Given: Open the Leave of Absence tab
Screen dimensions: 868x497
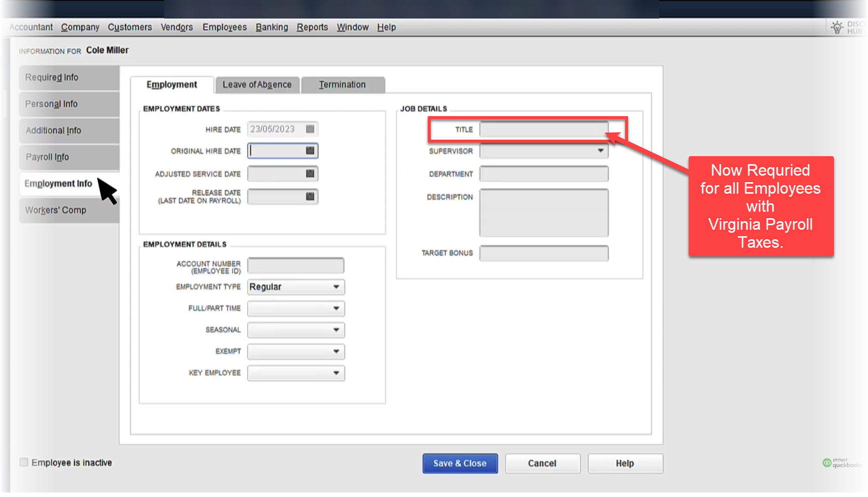Looking at the screenshot, I should [x=257, y=85].
